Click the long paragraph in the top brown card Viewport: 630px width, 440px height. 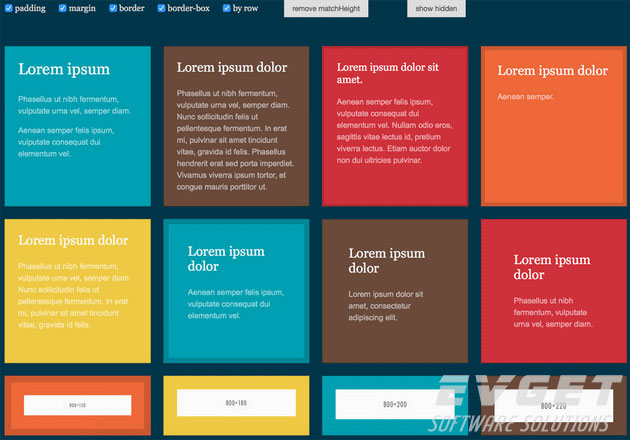(x=235, y=140)
